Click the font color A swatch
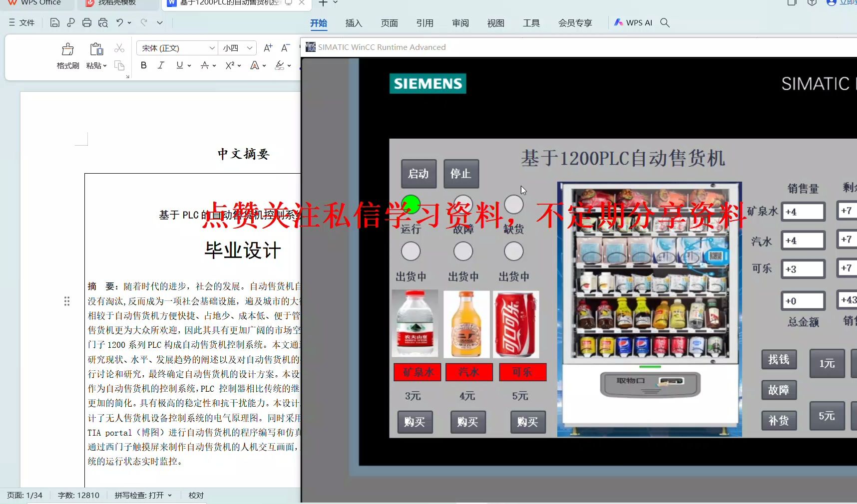857x504 pixels. (x=255, y=65)
